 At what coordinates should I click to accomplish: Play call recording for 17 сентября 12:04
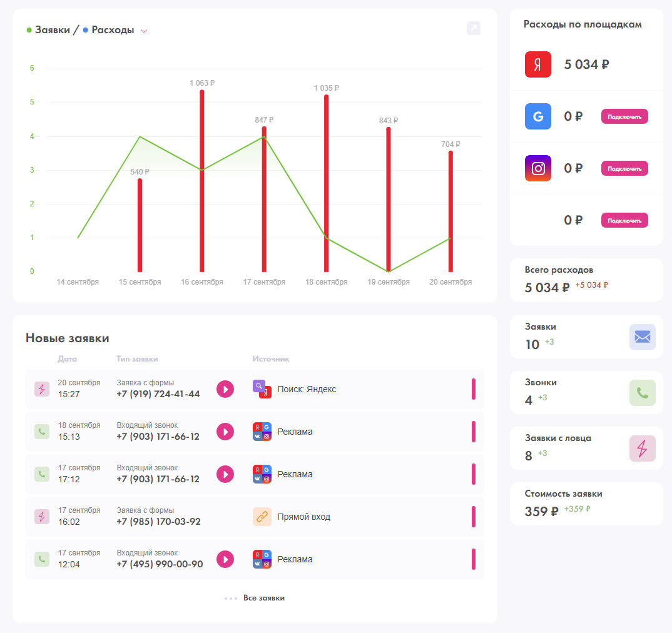point(225,559)
